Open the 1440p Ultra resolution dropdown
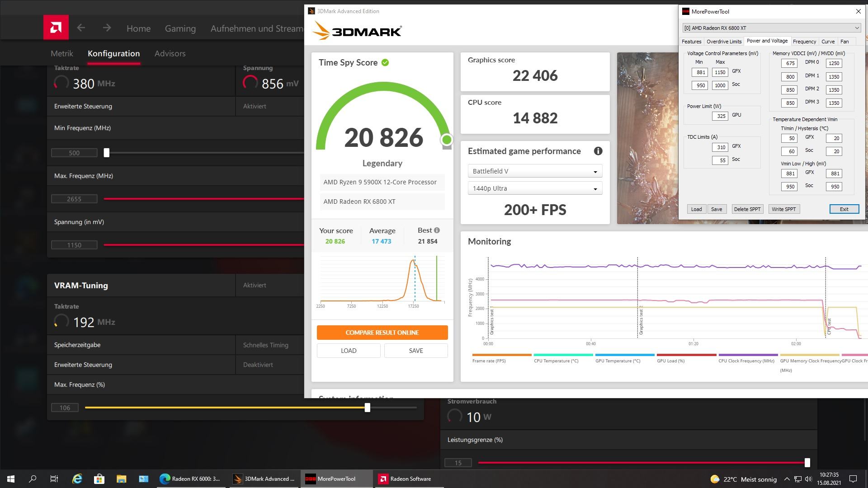Viewport: 868px width, 488px height. click(x=535, y=188)
